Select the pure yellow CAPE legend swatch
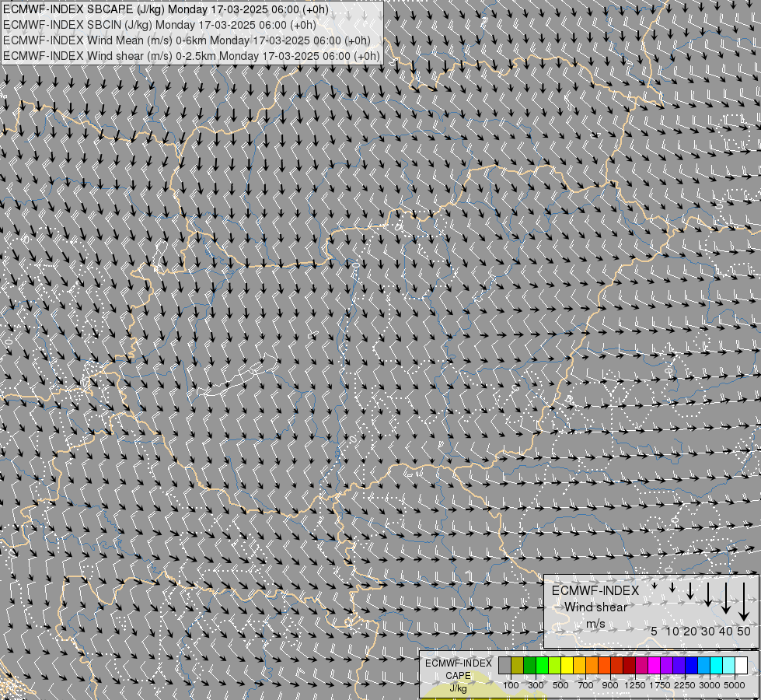 click(567, 665)
